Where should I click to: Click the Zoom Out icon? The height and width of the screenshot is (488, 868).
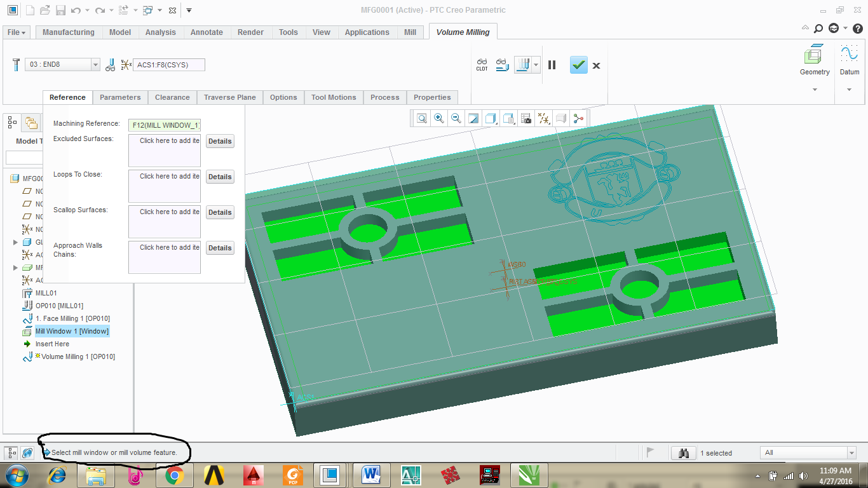(456, 118)
